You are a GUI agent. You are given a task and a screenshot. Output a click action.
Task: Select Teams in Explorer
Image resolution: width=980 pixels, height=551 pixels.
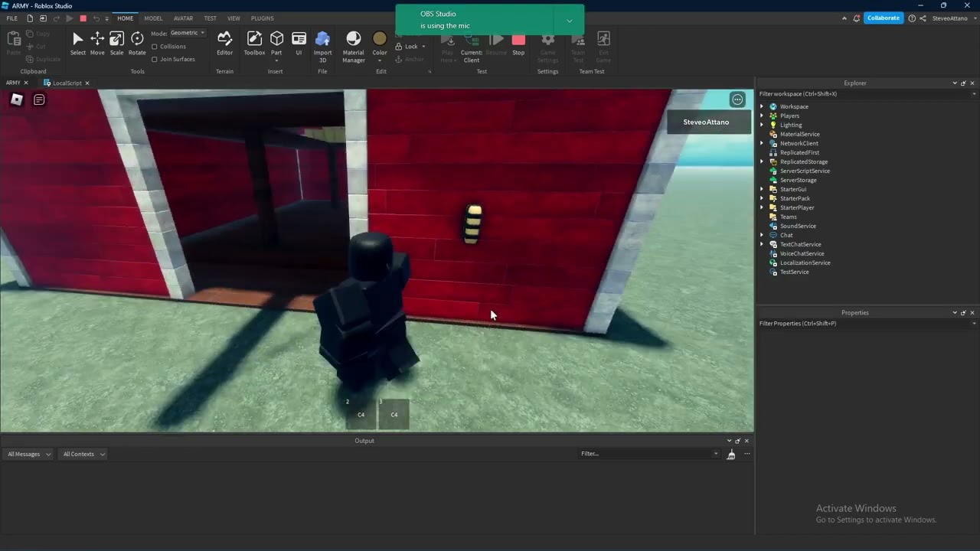pos(788,217)
